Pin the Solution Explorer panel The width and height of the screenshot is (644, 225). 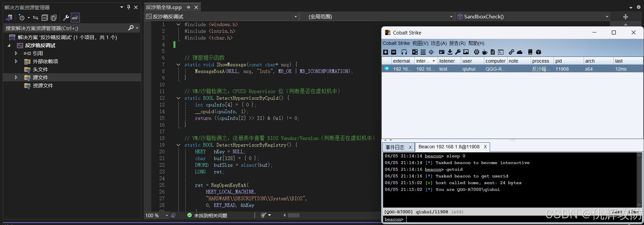pyautogui.click(x=128, y=7)
